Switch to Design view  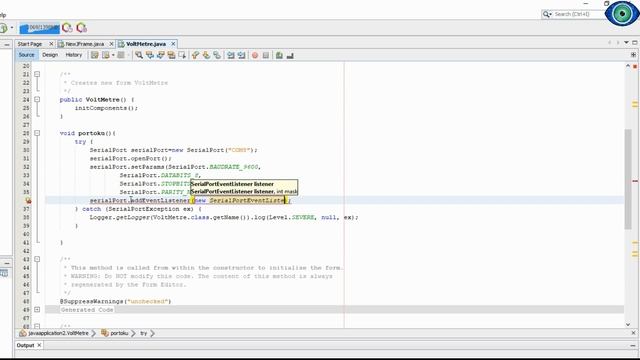tap(50, 55)
